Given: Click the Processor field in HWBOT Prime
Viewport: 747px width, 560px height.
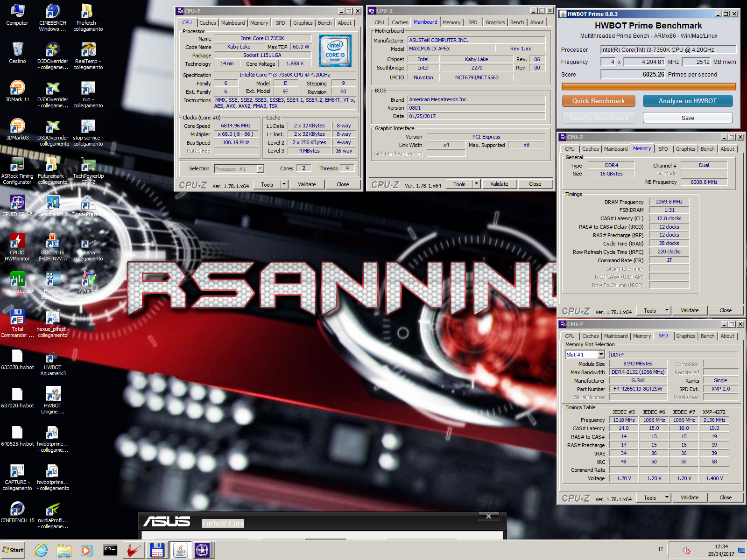Looking at the screenshot, I should tap(668, 49).
